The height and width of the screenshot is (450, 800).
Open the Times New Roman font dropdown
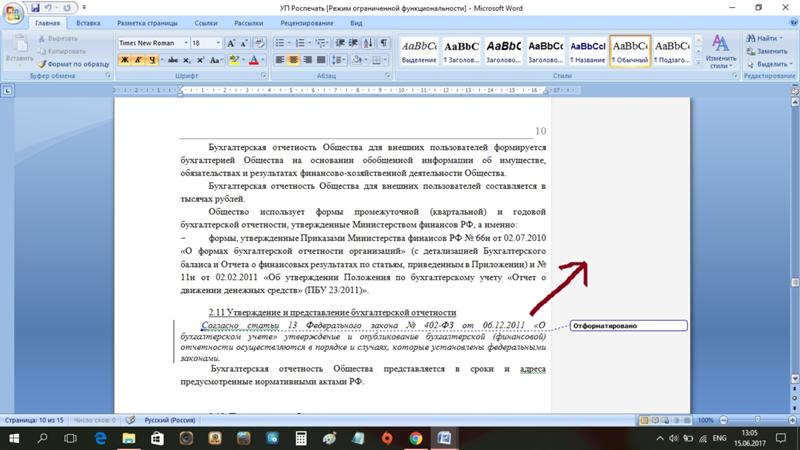tap(186, 43)
